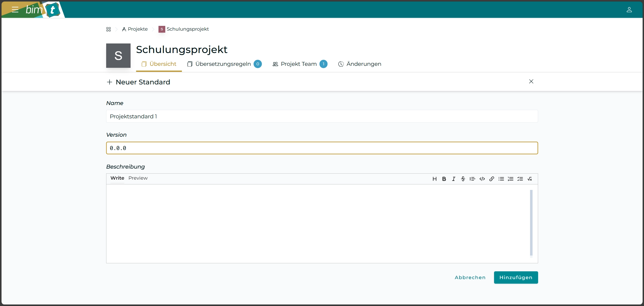
Task: Open the user account icon
Action: pos(629,10)
